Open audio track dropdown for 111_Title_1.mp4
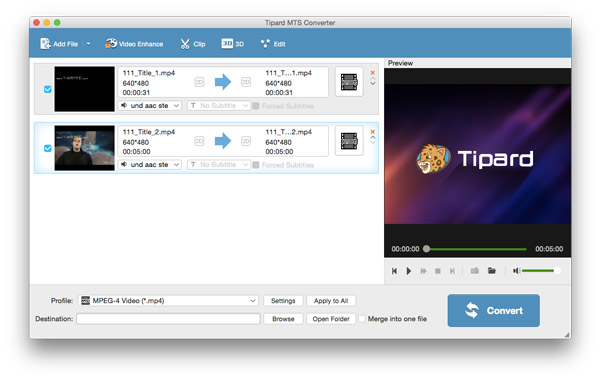The width and height of the screenshot is (600, 380). coord(150,105)
